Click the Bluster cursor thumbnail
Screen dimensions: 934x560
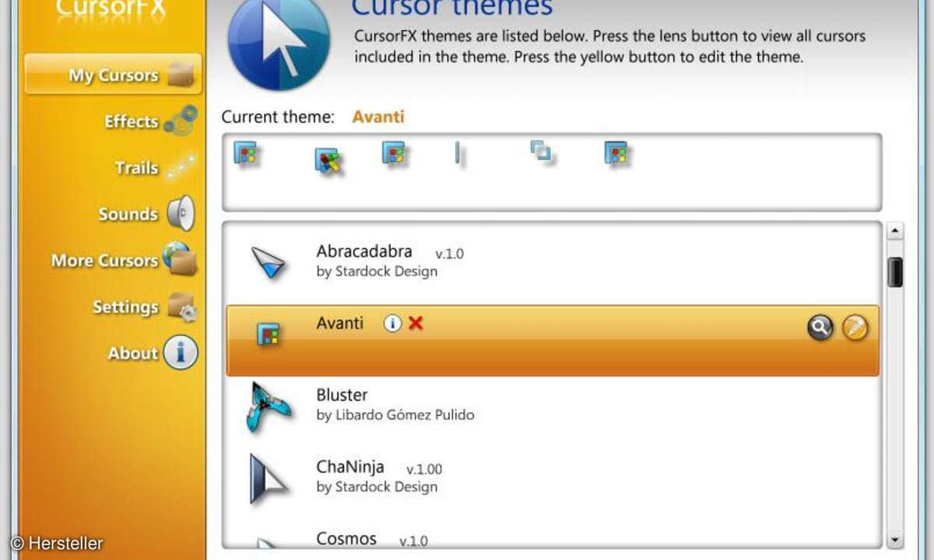click(268, 408)
